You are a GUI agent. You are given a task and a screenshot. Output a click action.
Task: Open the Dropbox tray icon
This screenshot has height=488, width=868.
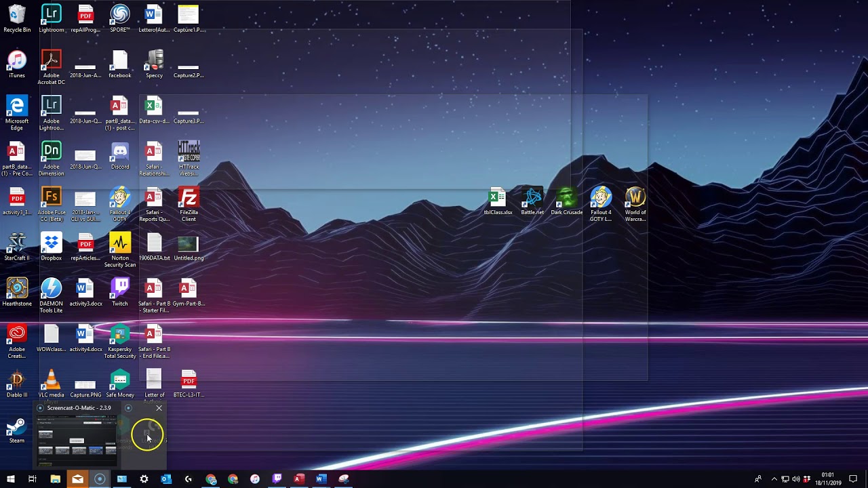[807, 479]
